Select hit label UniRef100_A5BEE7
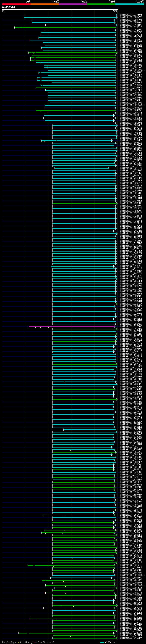 (131, 75)
